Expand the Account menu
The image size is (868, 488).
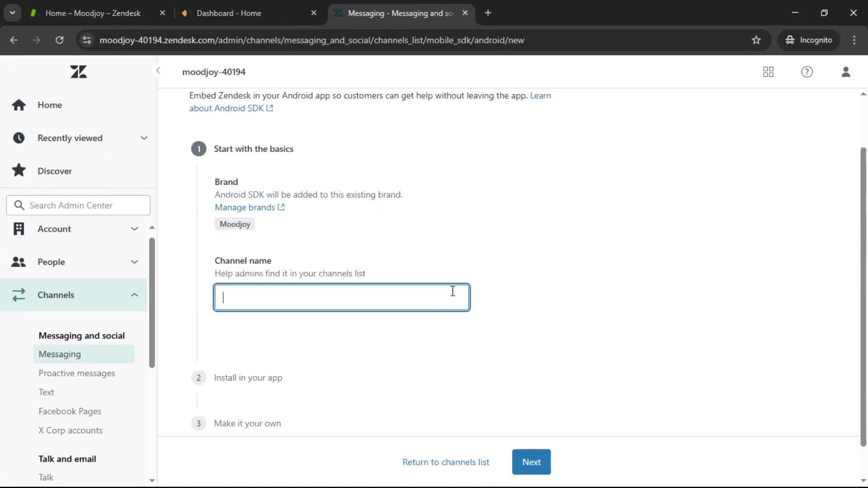click(x=134, y=229)
